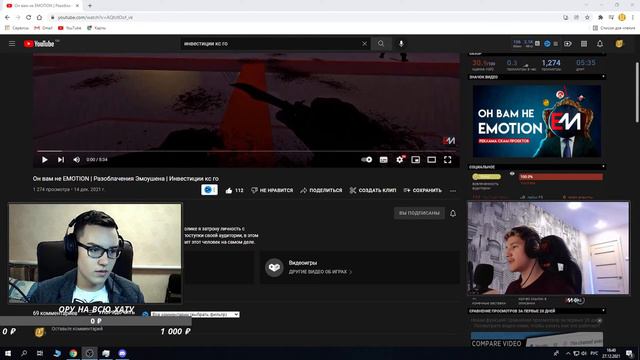Click the browser address bar
This screenshot has width=640, height=360.
click(x=302, y=17)
